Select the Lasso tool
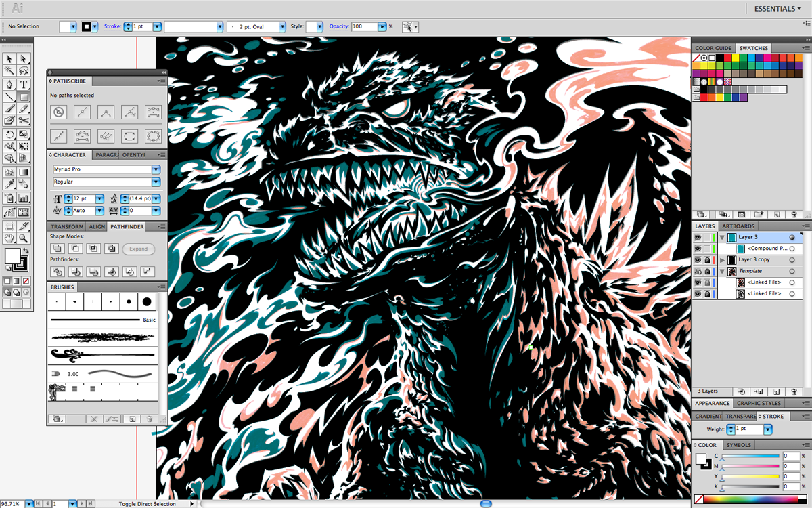812x508 pixels. (24, 70)
